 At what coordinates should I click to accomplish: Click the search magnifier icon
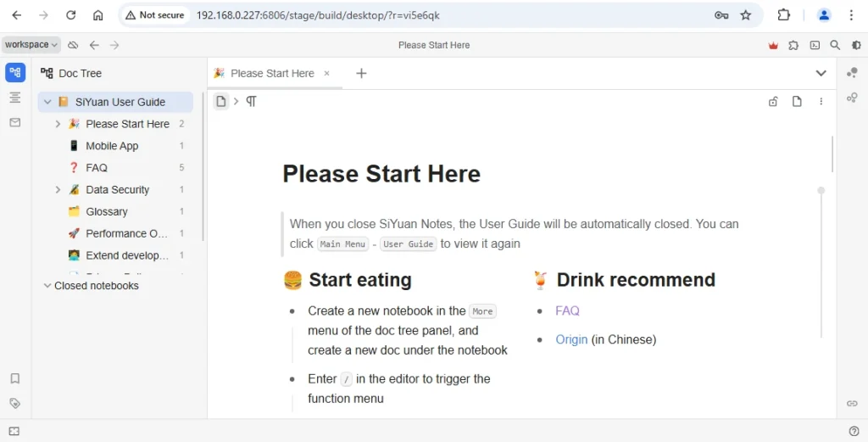pyautogui.click(x=835, y=45)
